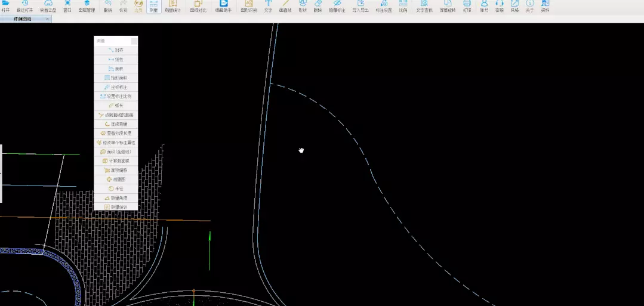Open the 账号 account icon
The width and height of the screenshot is (644, 306).
484,6
